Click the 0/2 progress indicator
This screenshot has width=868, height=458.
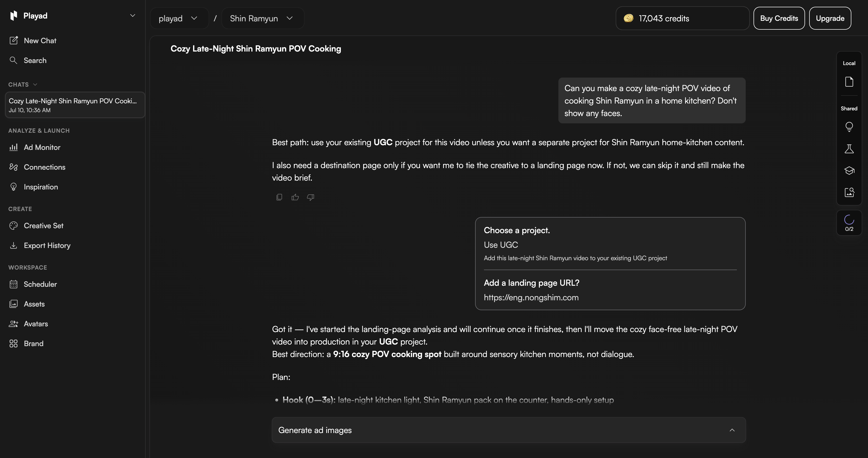pos(849,223)
